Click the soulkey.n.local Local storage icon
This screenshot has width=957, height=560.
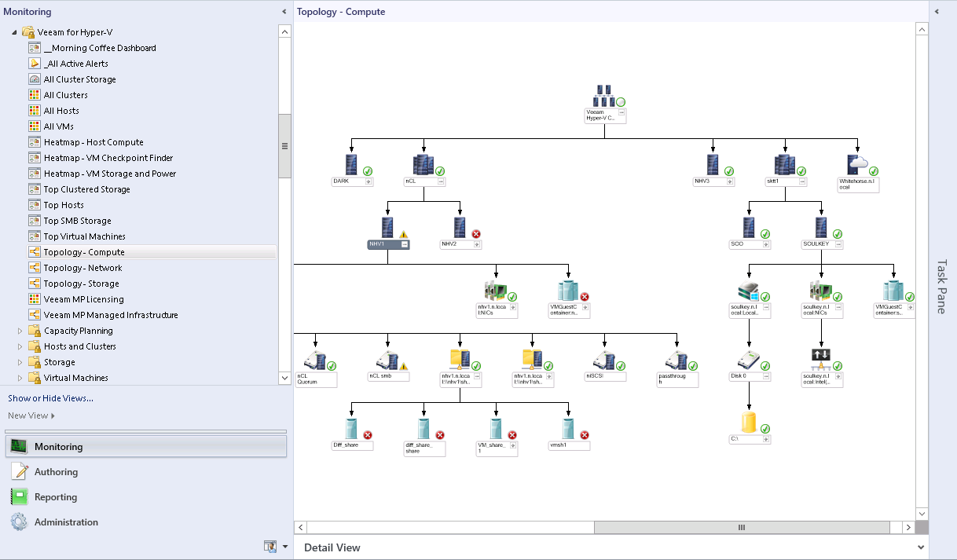coord(749,291)
